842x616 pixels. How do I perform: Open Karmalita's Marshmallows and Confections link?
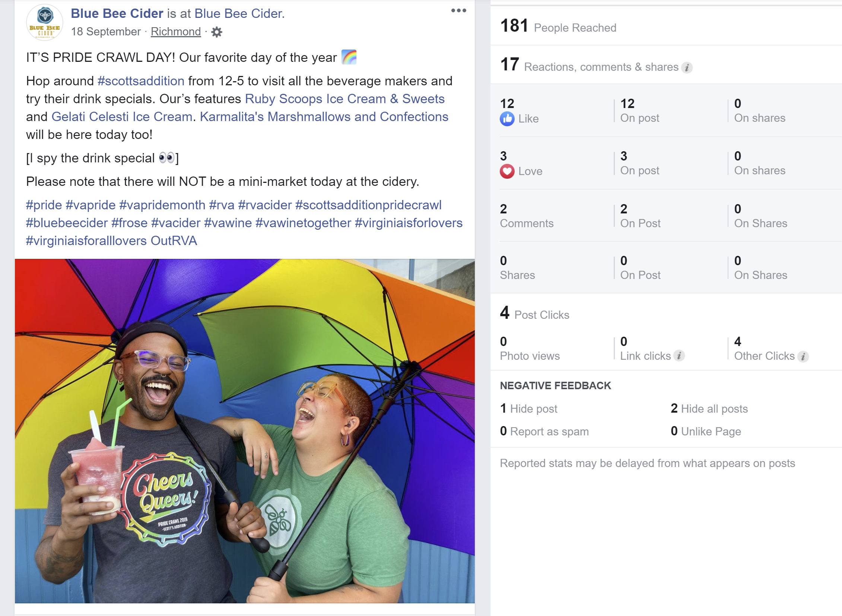324,117
